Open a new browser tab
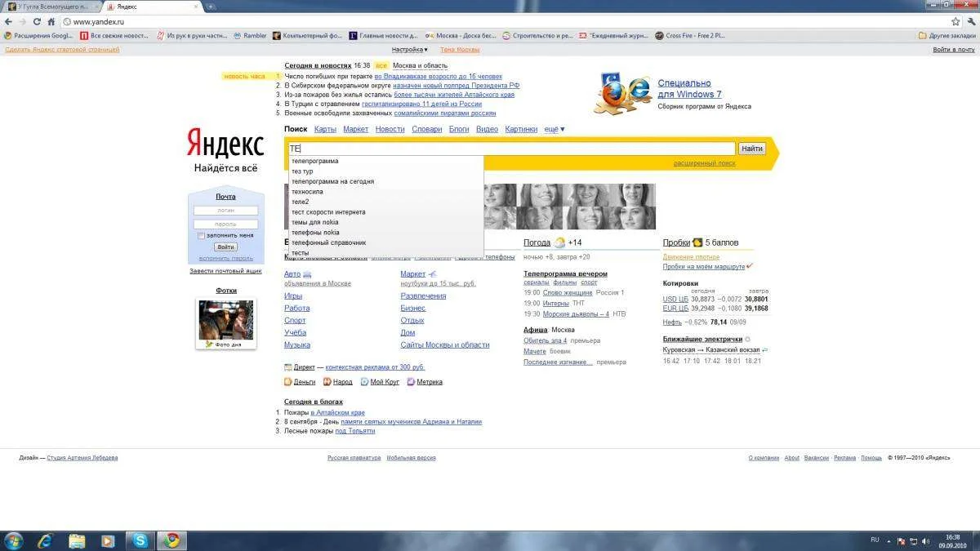Image resolution: width=980 pixels, height=551 pixels. (211, 6)
